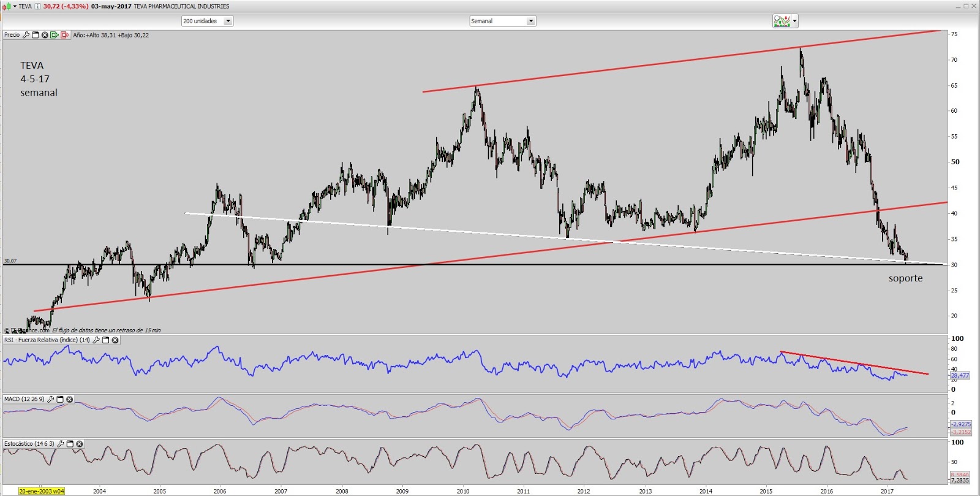
Task: Close the Precio panel
Action: point(45,35)
